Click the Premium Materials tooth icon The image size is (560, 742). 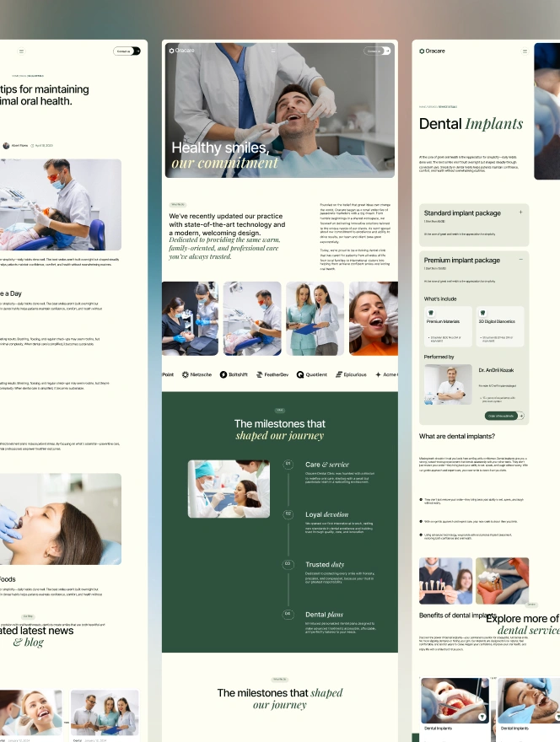click(431, 312)
